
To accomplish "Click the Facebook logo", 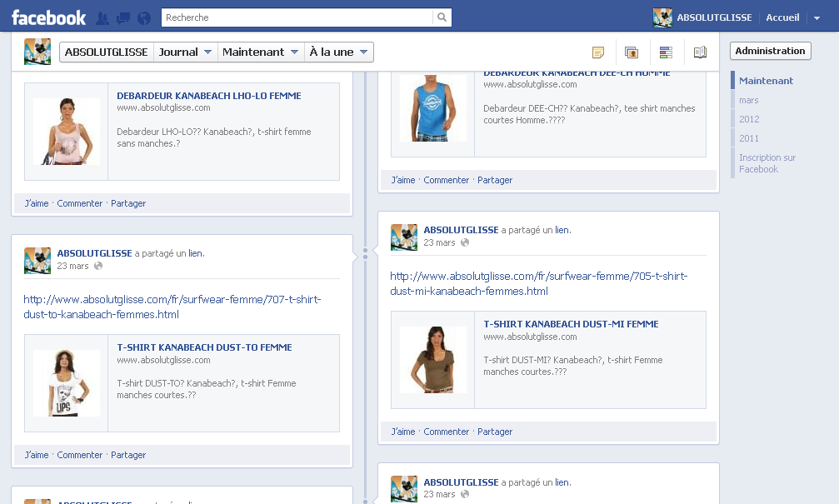I will tap(48, 17).
